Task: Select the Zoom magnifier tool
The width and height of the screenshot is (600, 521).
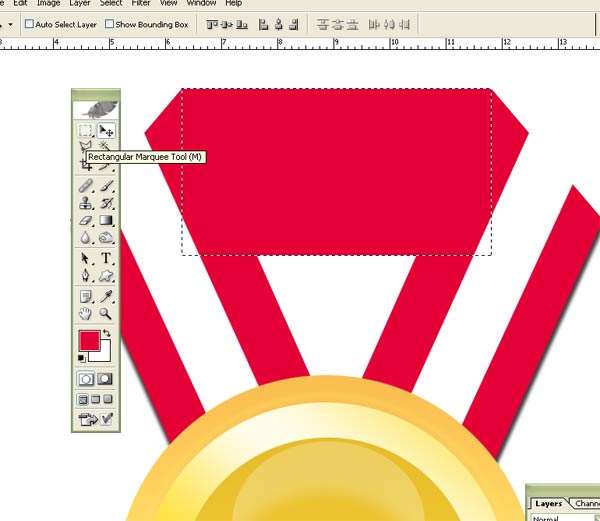Action: 106,314
